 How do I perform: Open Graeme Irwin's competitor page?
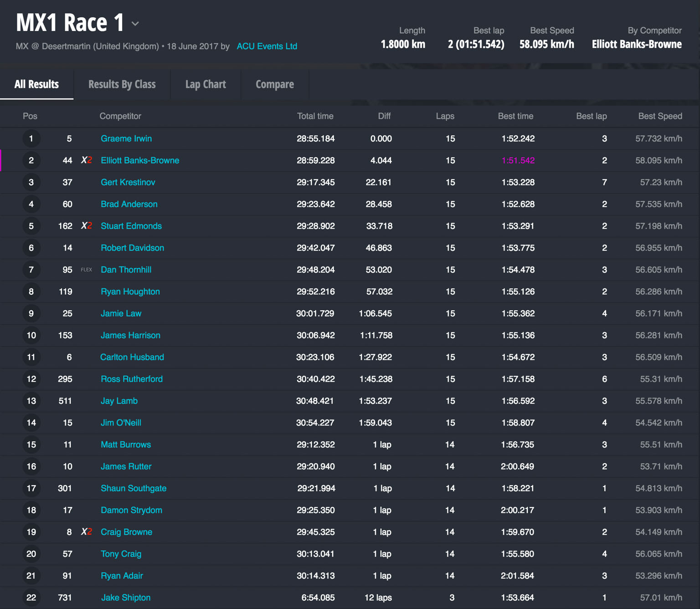tap(126, 138)
